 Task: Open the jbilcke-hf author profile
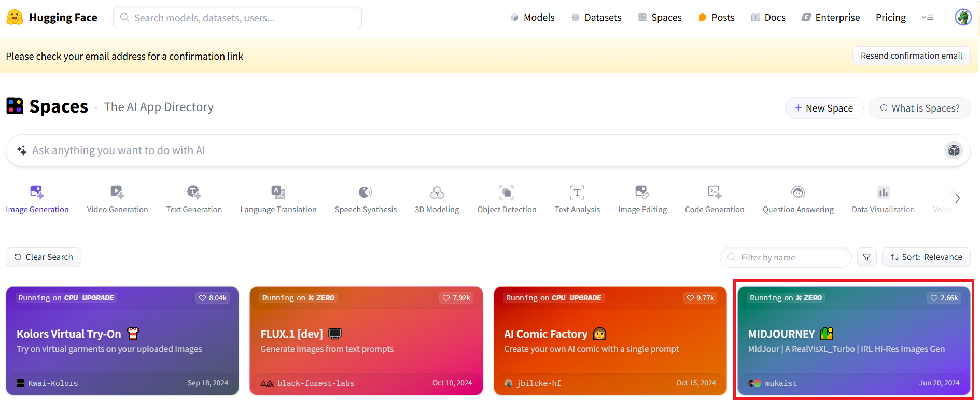533,383
